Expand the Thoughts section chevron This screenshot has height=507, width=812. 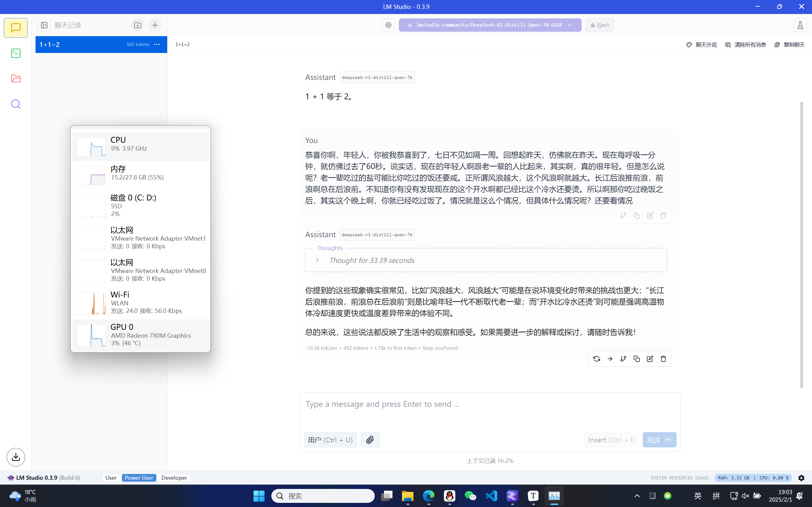coord(317,260)
